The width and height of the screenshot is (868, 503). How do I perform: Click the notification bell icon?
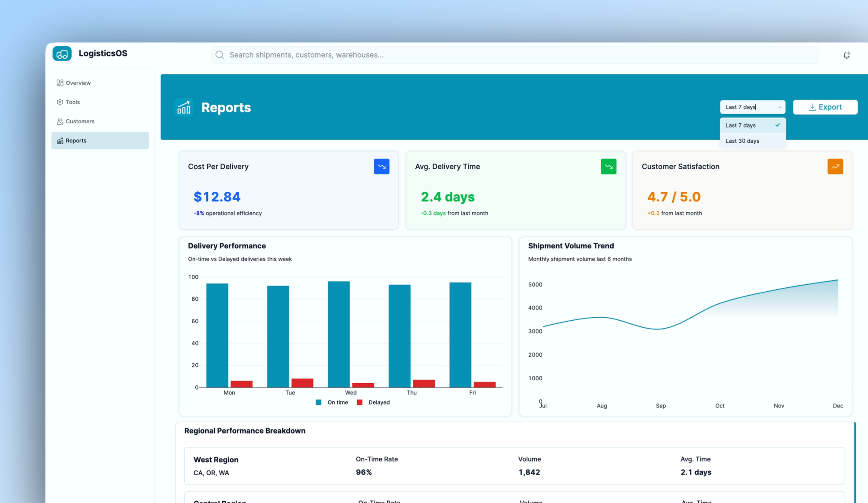point(847,55)
